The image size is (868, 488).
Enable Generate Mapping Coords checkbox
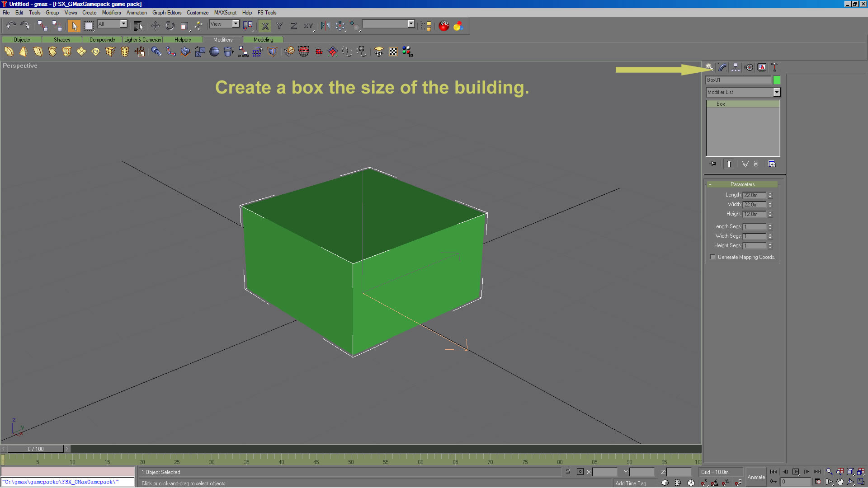tap(713, 257)
